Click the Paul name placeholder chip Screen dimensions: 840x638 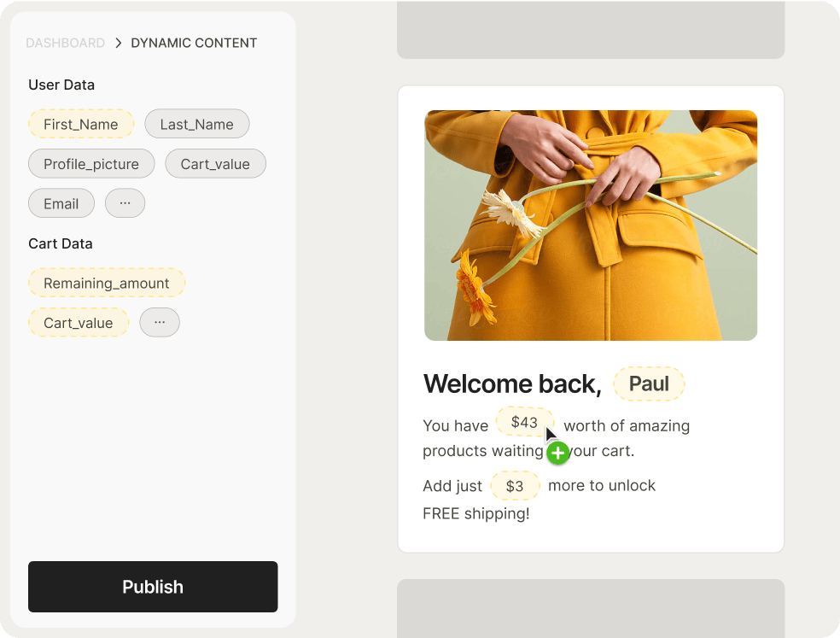(649, 383)
